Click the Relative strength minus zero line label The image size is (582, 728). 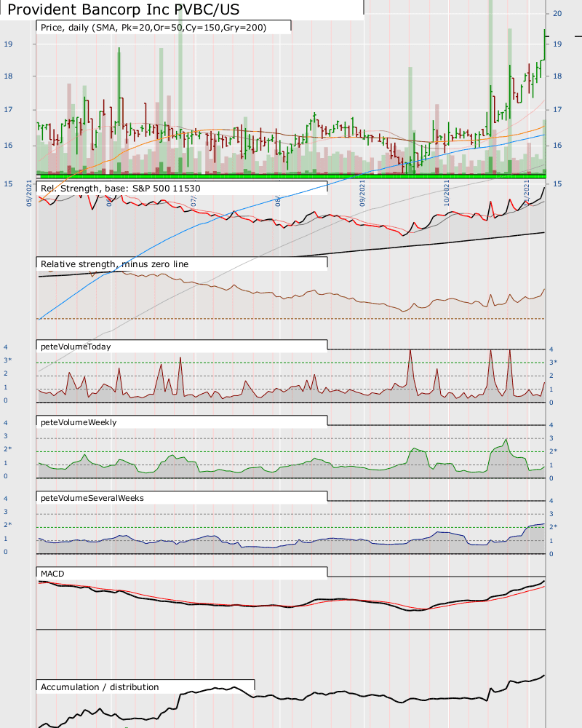115,264
